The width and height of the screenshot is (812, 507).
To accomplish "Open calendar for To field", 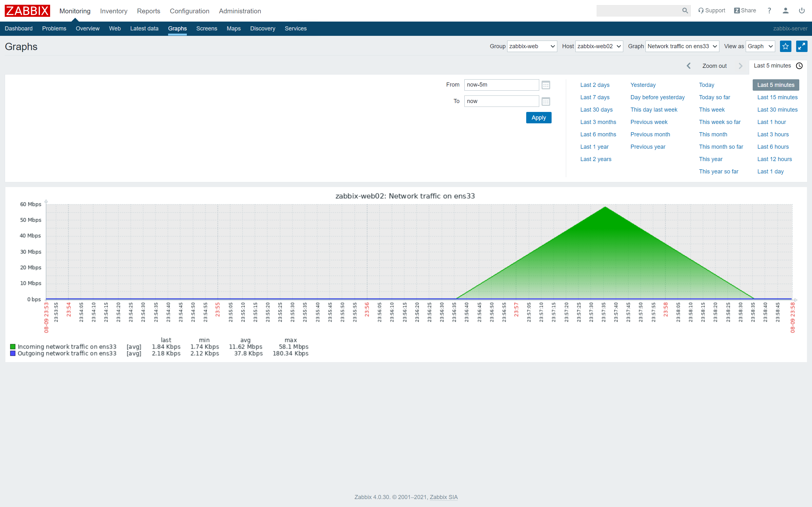I will tap(546, 101).
